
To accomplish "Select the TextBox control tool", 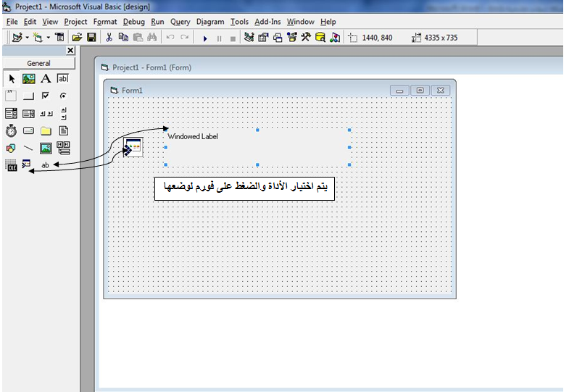I will pyautogui.click(x=63, y=78).
